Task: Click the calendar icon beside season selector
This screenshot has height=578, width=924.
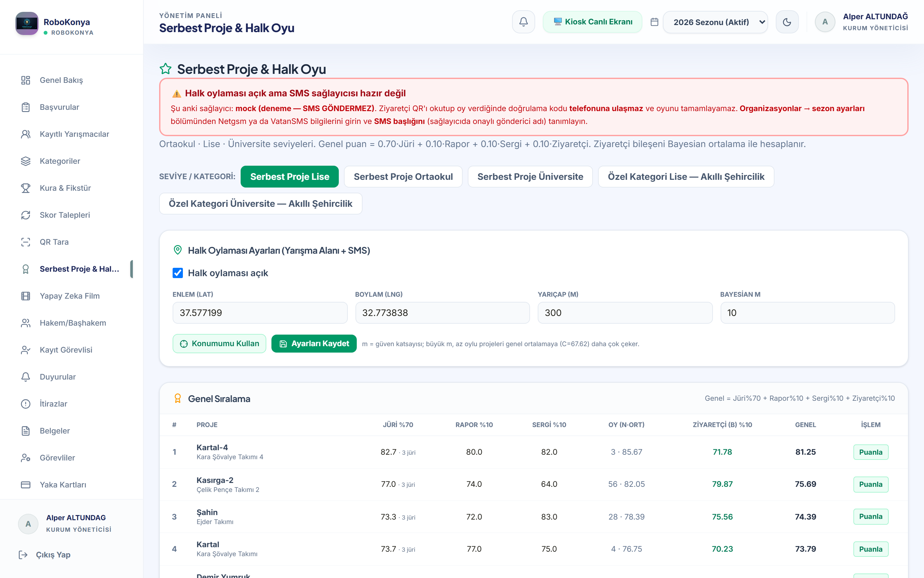Action: click(x=654, y=22)
